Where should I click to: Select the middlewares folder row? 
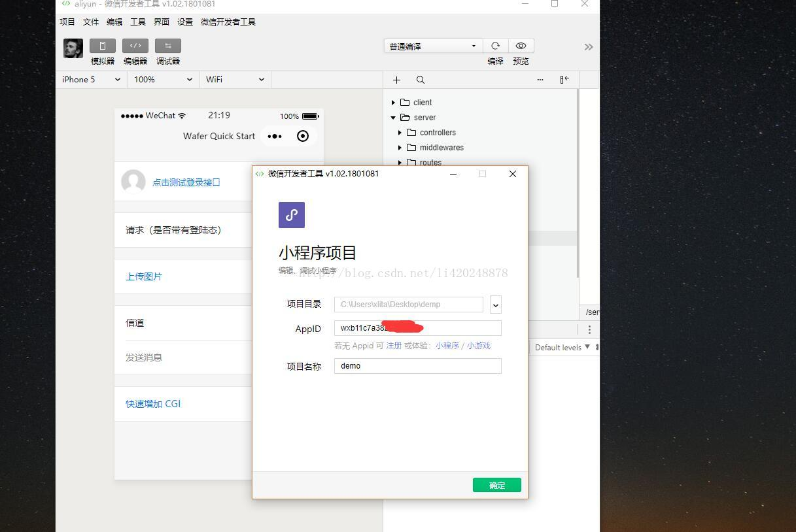click(480, 148)
